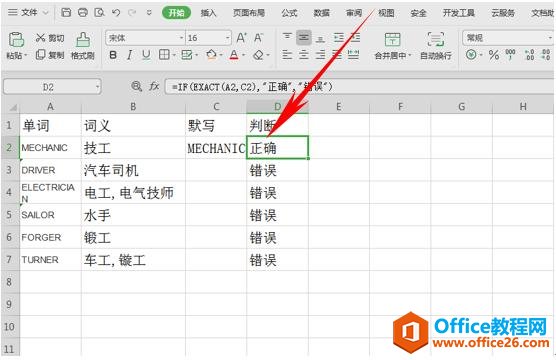This screenshot has width=556, height=360.
Task: Open the 开发工具 tab
Action: pyautogui.click(x=458, y=13)
